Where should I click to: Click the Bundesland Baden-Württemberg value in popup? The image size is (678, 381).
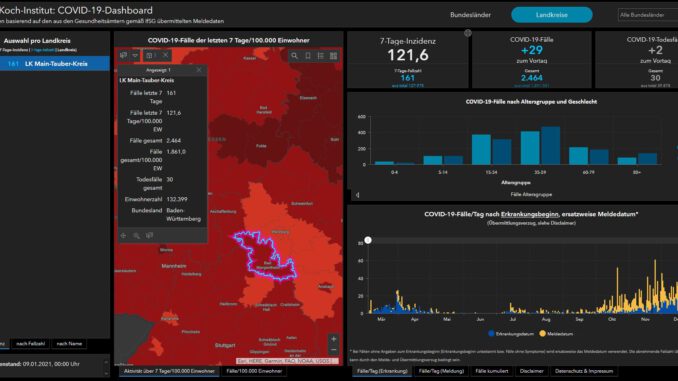coord(183,215)
